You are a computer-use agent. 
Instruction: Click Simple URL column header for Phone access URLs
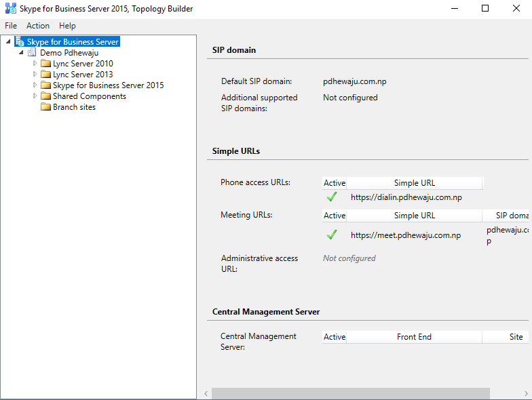(414, 183)
